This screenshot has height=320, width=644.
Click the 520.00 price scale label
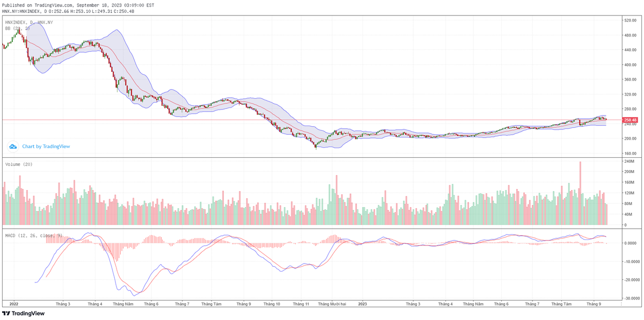click(x=630, y=20)
